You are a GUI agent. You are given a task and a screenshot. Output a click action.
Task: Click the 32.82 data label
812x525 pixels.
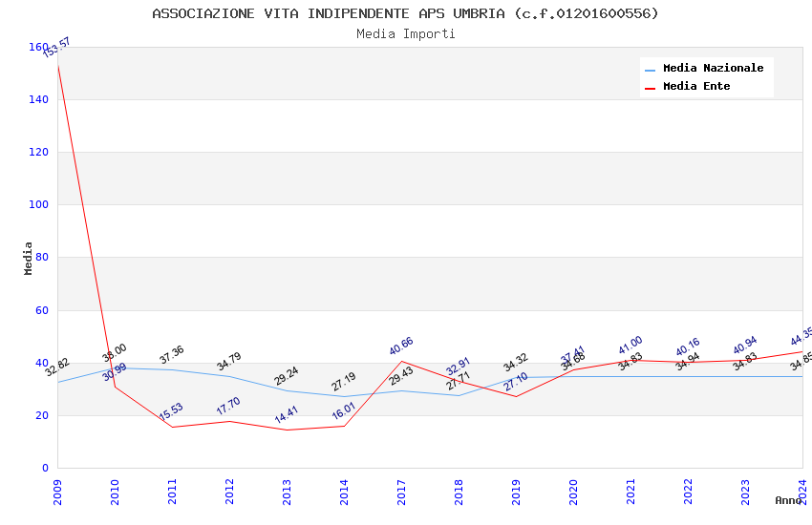pyautogui.click(x=57, y=367)
